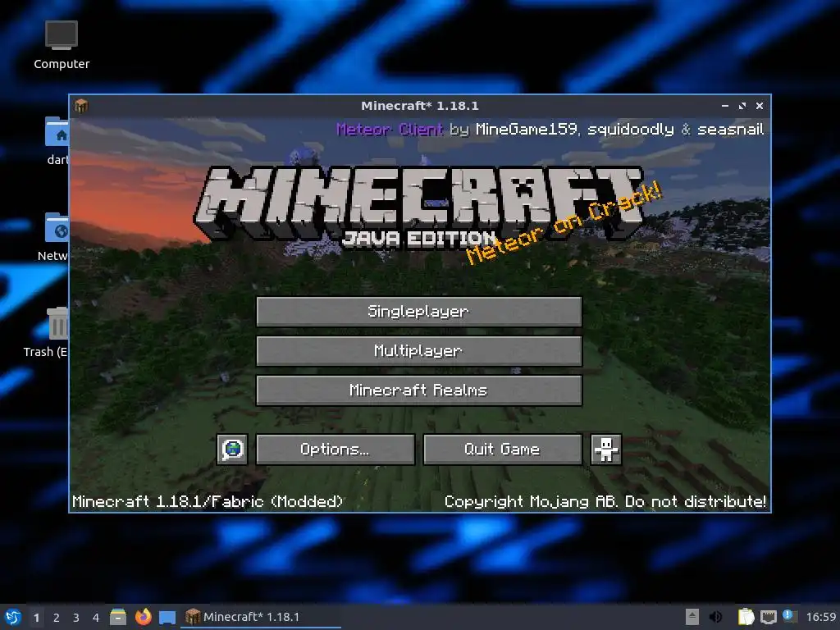This screenshot has width=840, height=630.
Task: Open the Network desktop icon
Action: 53,236
